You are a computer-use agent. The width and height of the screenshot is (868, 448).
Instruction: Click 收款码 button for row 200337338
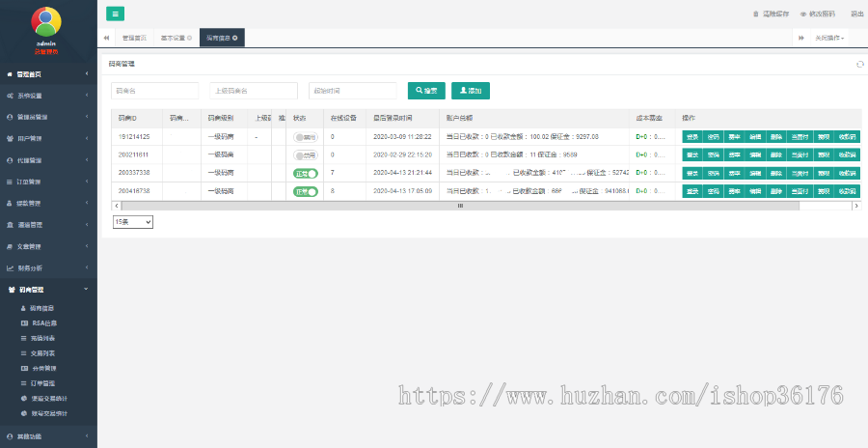[848, 174]
